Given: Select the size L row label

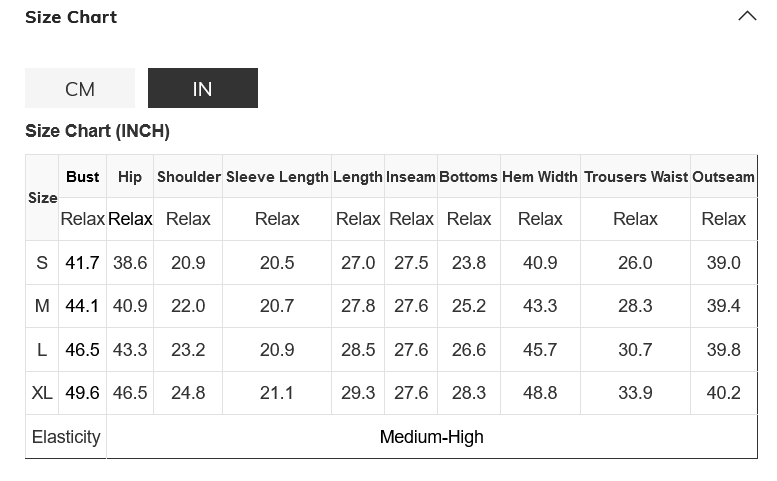Looking at the screenshot, I should coord(42,350).
